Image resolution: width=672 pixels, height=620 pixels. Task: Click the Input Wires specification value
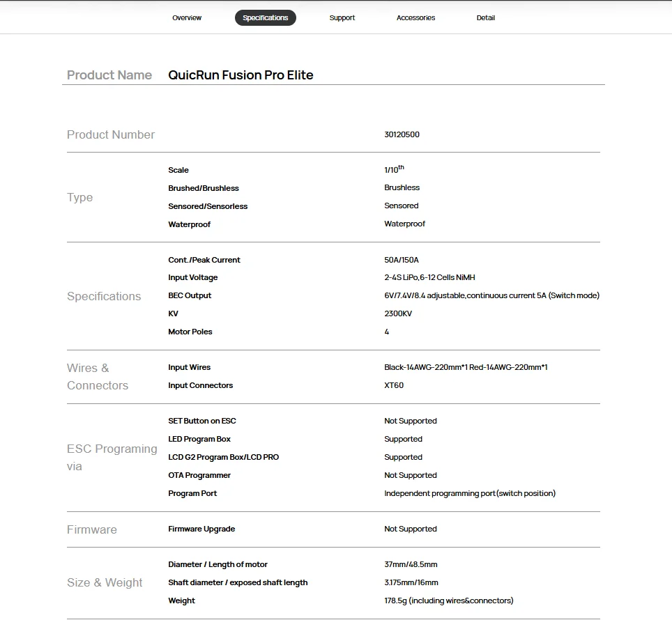point(466,367)
